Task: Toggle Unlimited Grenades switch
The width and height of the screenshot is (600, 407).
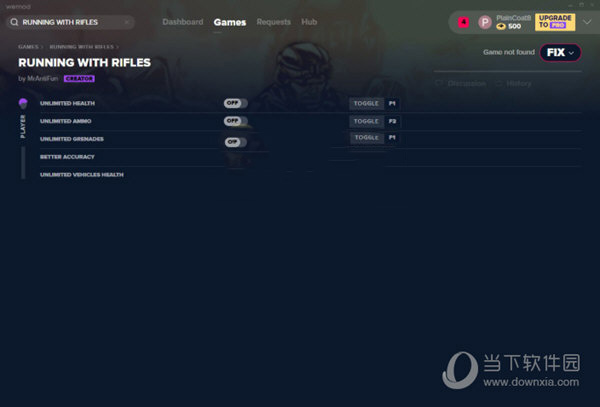Action: tap(236, 142)
